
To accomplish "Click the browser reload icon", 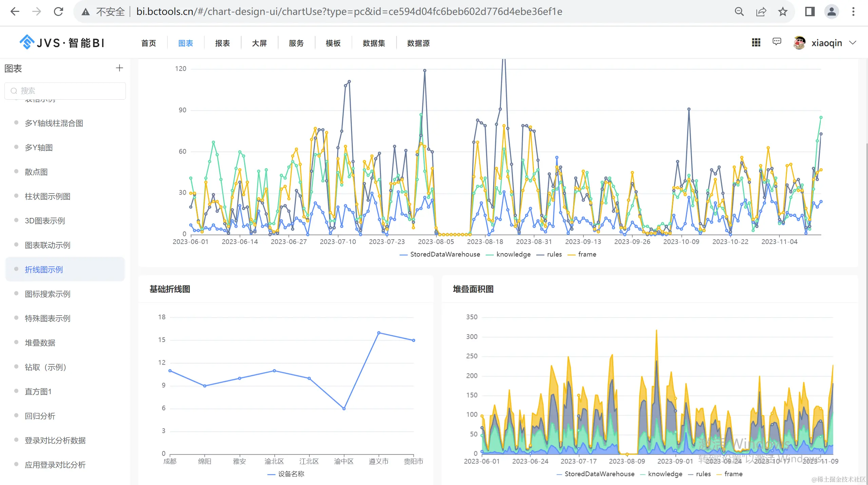I will point(58,12).
